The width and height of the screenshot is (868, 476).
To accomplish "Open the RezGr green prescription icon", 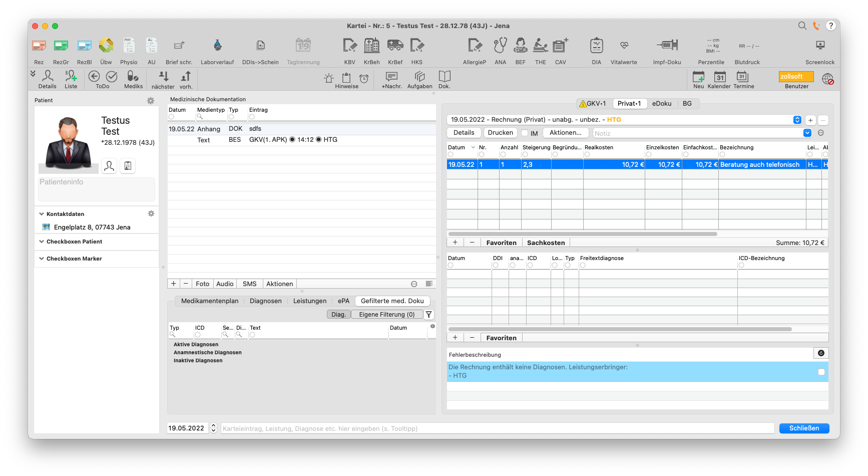I will (x=61, y=46).
